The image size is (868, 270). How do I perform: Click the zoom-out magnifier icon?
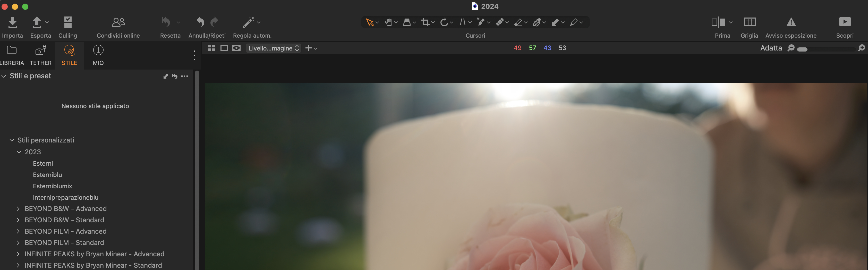tap(791, 48)
